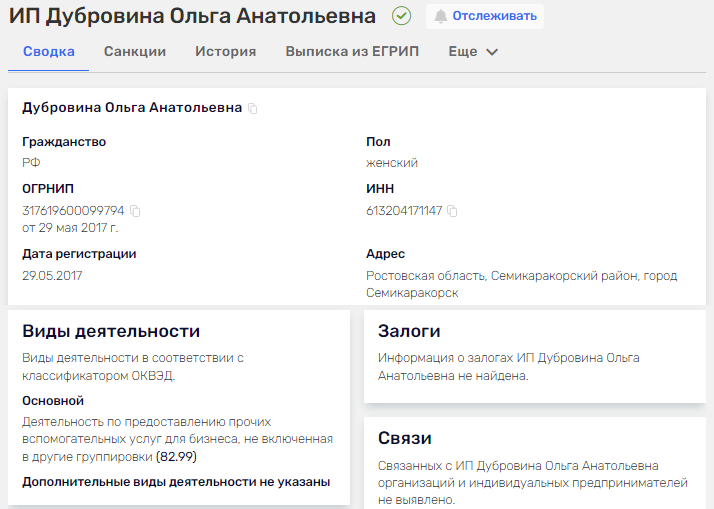
Task: Select the Связи section heading
Action: click(405, 438)
